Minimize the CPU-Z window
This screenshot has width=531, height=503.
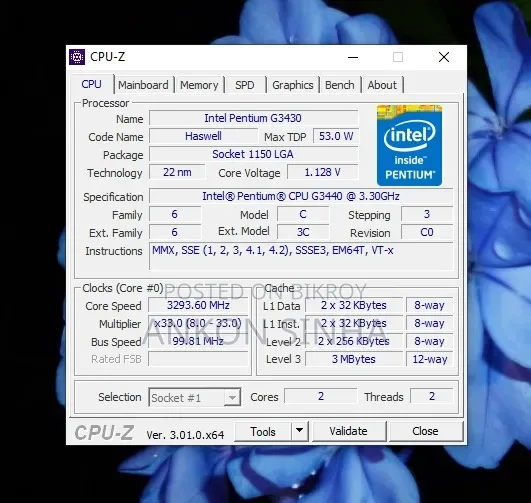tap(353, 57)
